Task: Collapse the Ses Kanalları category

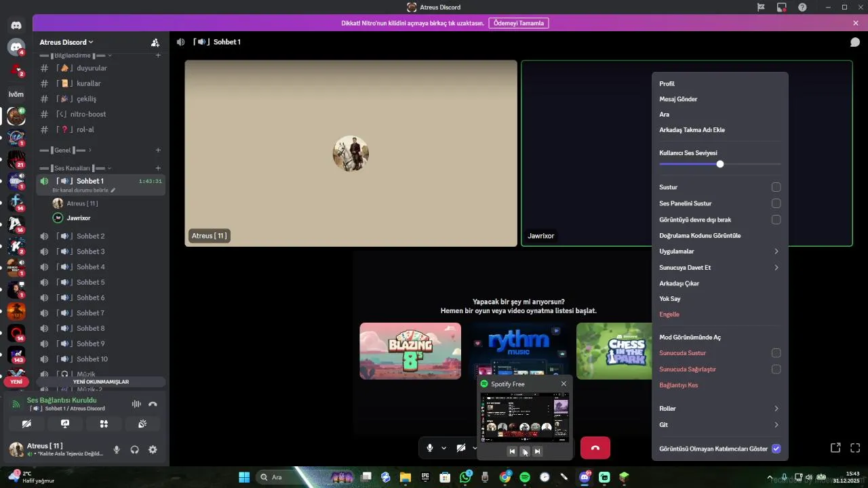Action: (75, 168)
